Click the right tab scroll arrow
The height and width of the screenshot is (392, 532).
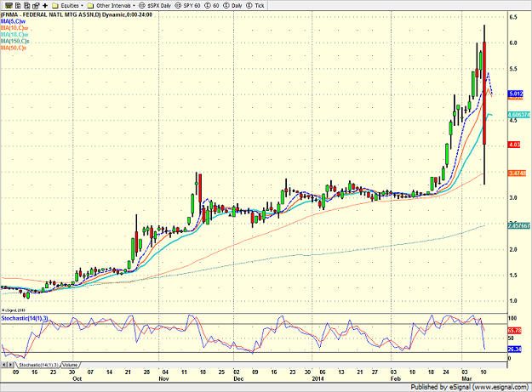[x=11, y=365]
